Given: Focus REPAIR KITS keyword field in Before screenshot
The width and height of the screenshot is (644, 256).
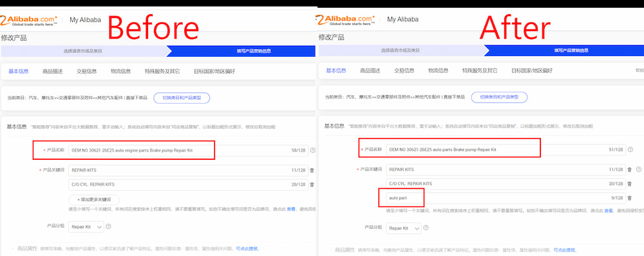Looking at the screenshot, I should pos(188,170).
